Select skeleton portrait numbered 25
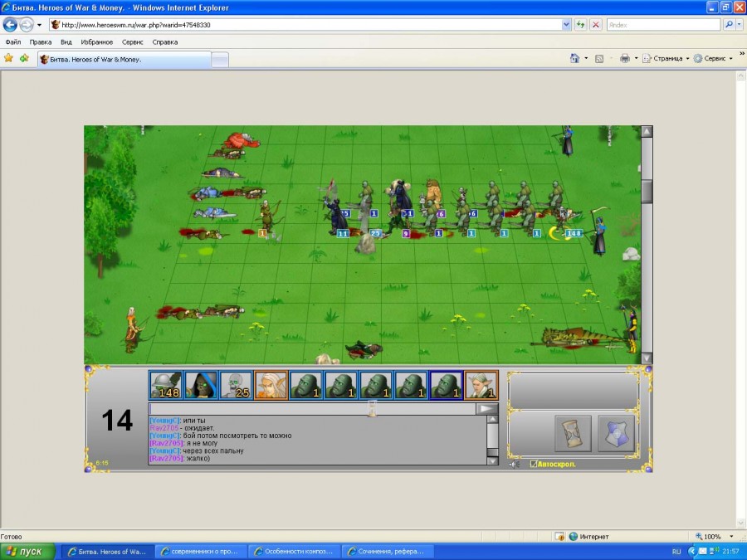Image resolution: width=747 pixels, height=560 pixels. [x=236, y=385]
